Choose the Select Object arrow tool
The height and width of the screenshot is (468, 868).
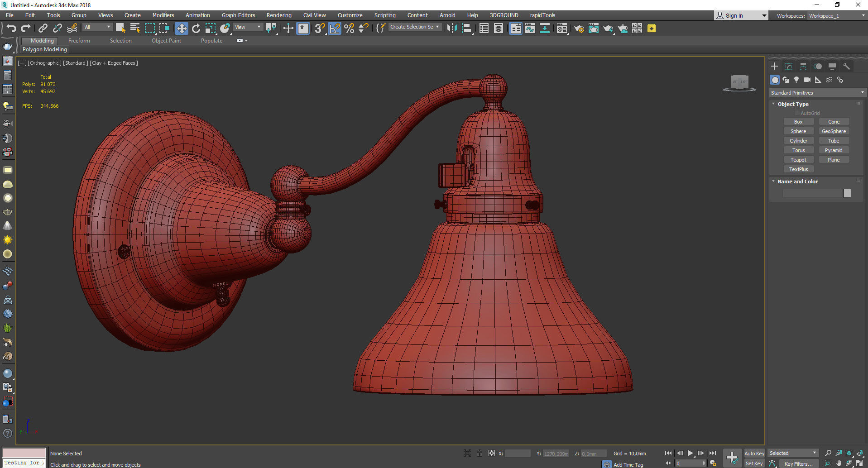[x=120, y=29]
